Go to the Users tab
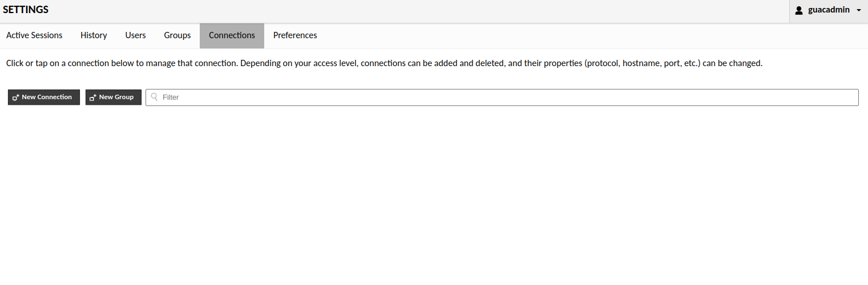868x285 pixels. tap(135, 35)
